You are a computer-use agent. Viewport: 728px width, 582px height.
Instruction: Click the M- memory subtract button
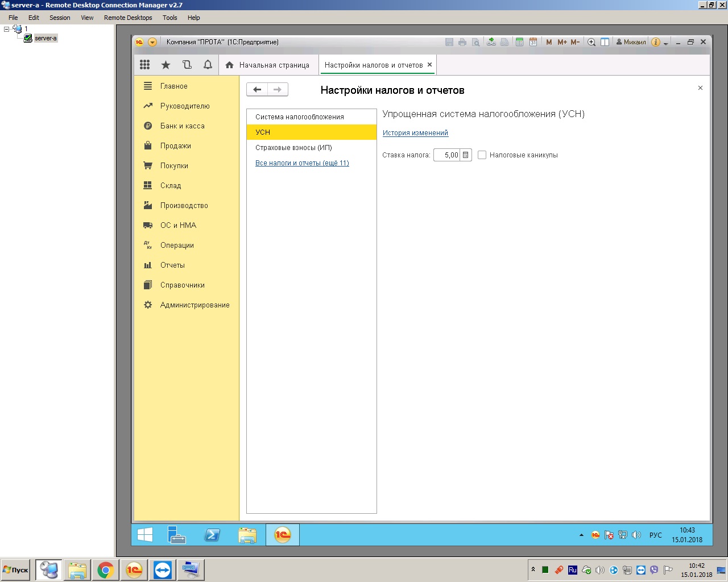pos(575,42)
